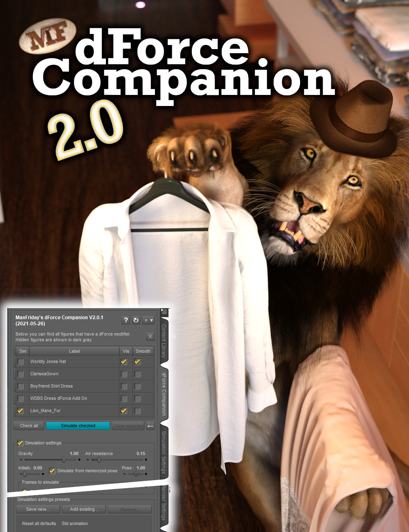This screenshot has height=532, width=409.
Task: Sort the list by the Sim column header
Action: pos(22,351)
